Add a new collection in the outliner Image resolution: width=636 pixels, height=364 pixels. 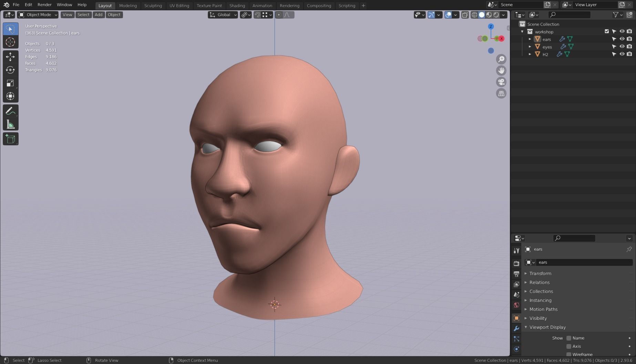(x=629, y=15)
